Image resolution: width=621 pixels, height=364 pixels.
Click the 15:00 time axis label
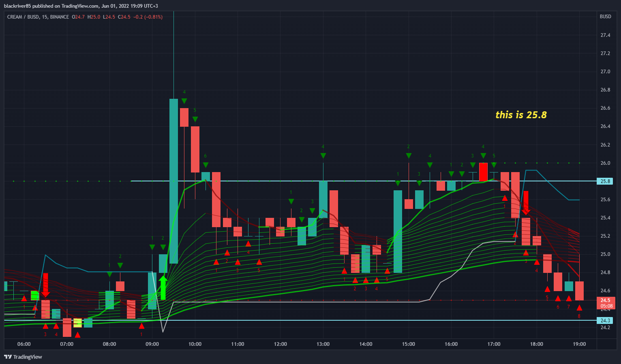(409, 344)
